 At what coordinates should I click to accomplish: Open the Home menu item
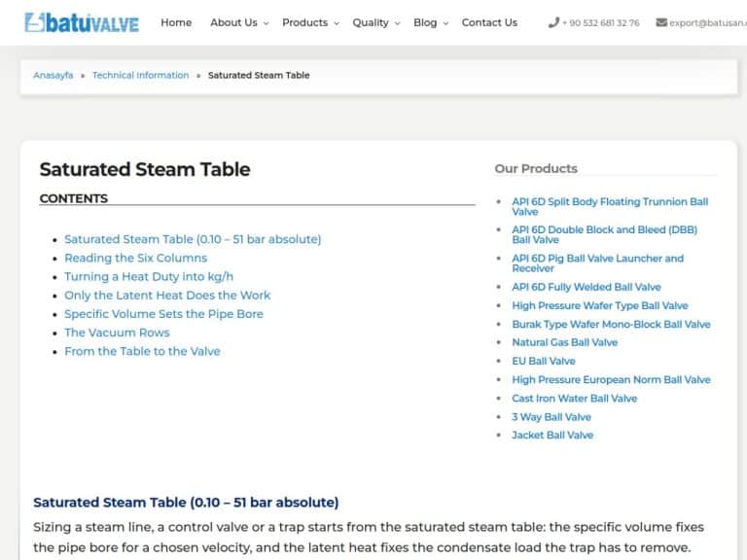click(176, 22)
